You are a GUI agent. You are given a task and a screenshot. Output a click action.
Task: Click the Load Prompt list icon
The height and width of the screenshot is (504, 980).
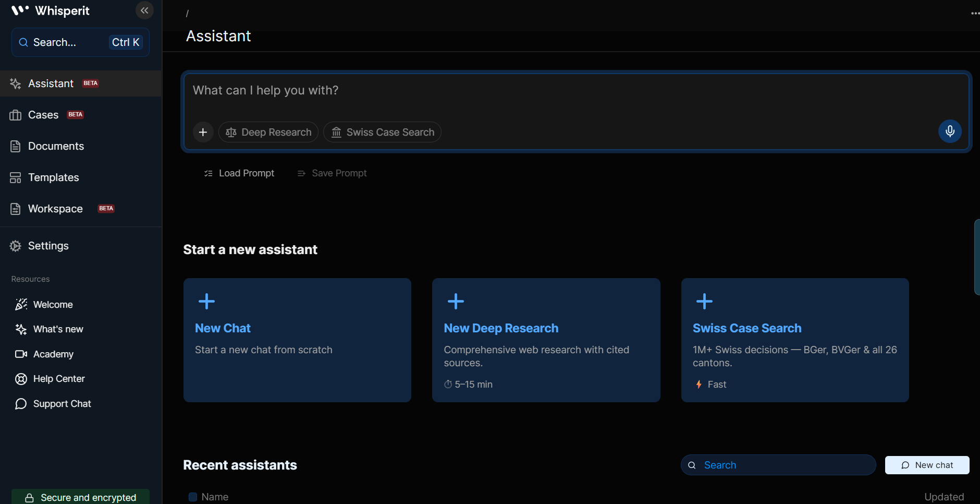tap(208, 173)
